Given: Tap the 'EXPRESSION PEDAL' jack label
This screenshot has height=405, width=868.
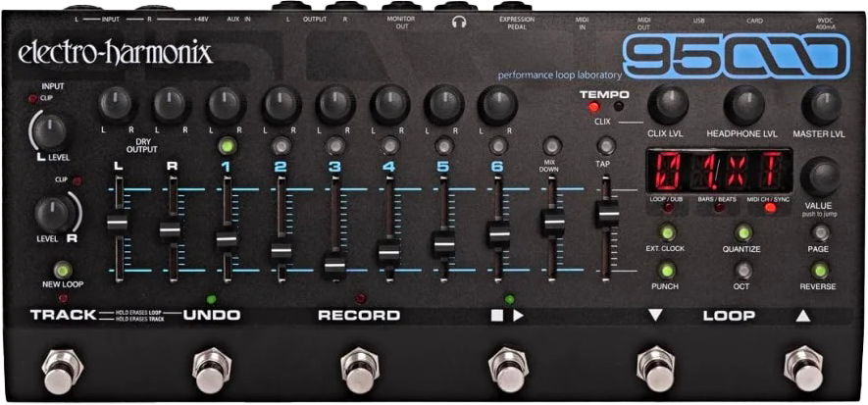Looking at the screenshot, I should [517, 23].
